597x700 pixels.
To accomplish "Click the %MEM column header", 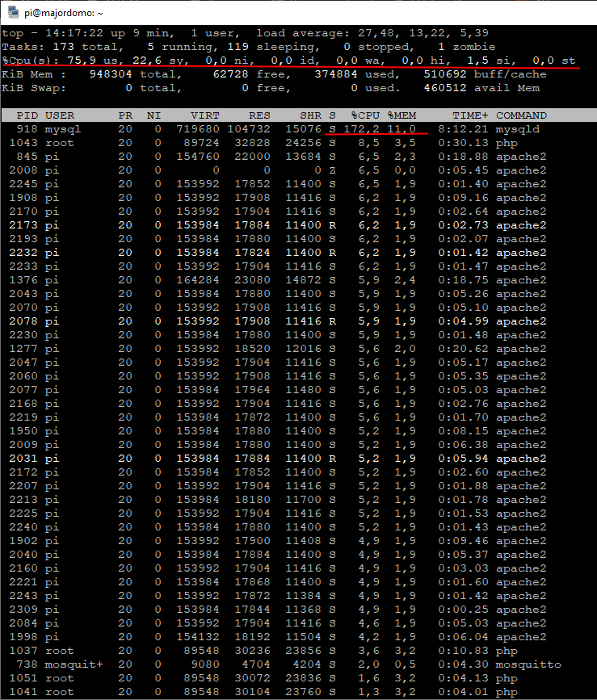I will (x=402, y=115).
